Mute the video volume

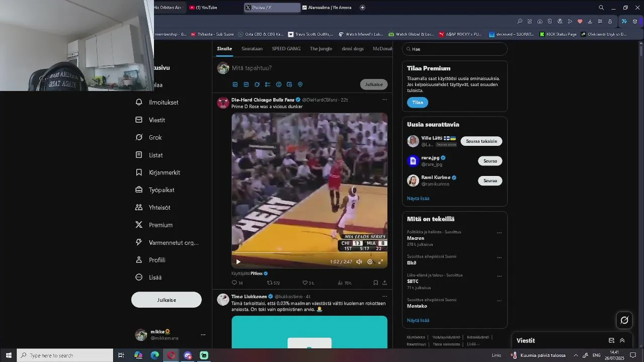pyautogui.click(x=359, y=261)
